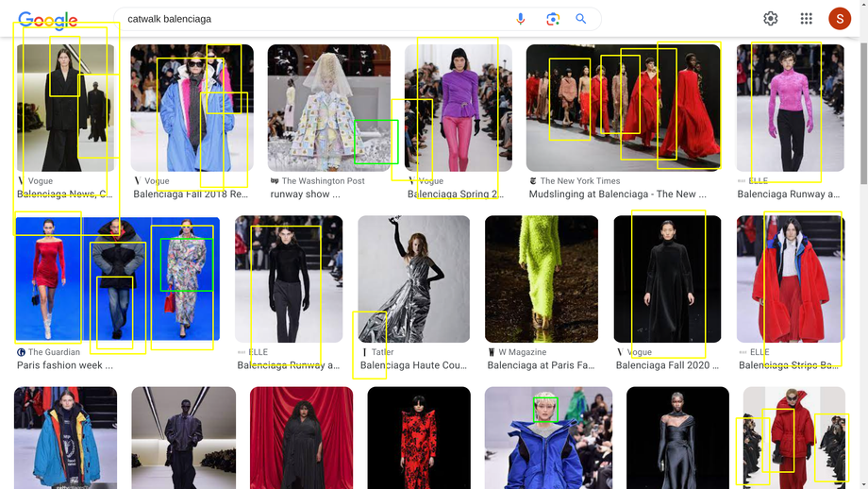The image size is (868, 489).
Task: Click 'Balenciaga Haute Cou...' title link
Action: click(x=413, y=365)
